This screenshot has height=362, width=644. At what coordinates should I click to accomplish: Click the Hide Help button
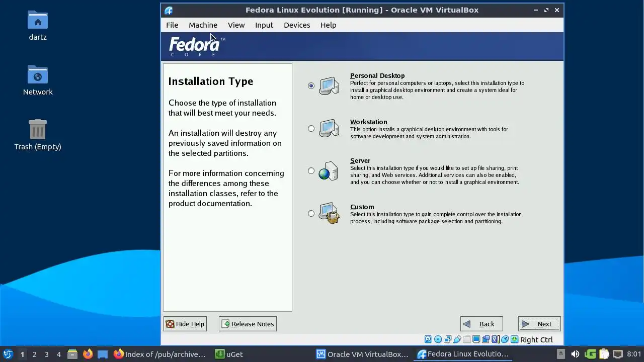[x=185, y=324]
